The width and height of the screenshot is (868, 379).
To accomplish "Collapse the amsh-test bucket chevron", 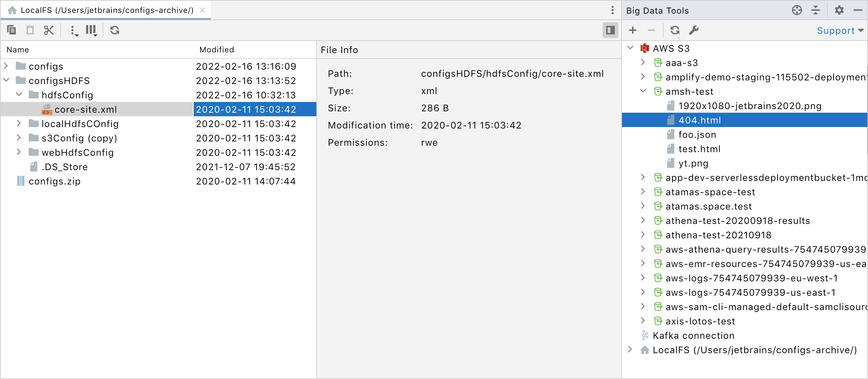I will coord(643,91).
